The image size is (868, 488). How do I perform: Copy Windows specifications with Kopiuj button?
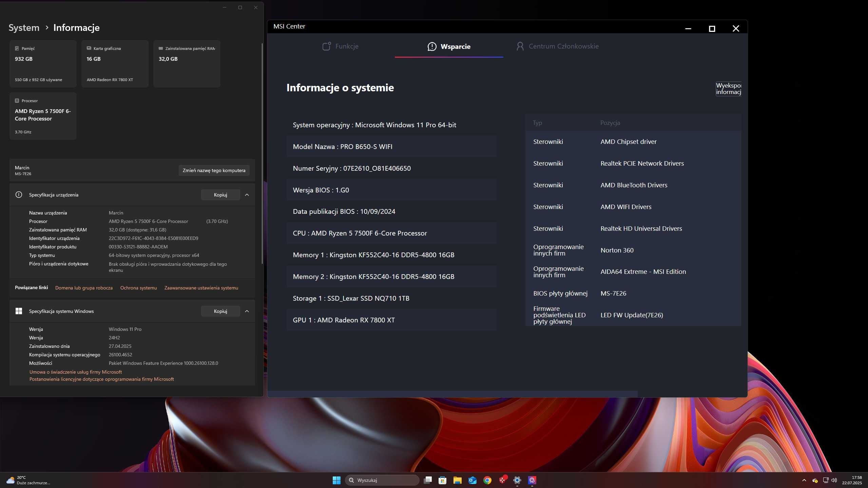220,311
